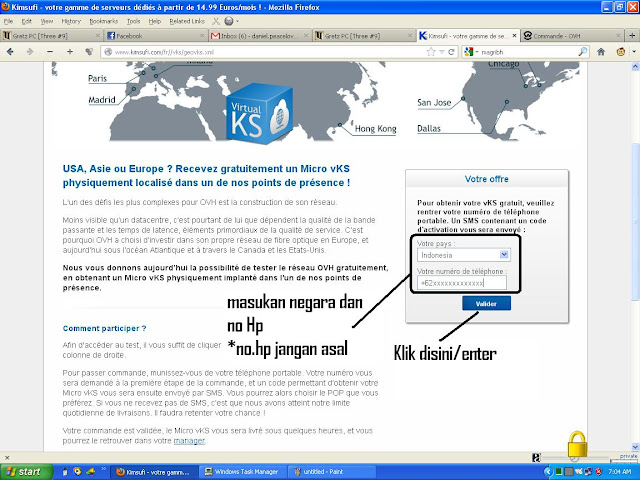Open the History menu
Viewport: 640px width, 480px height.
click(71, 21)
